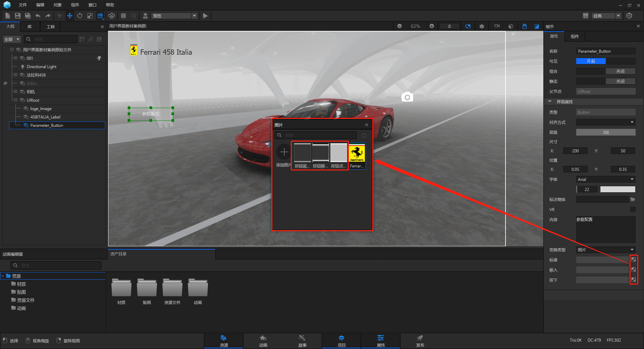Toggle 可见 switch set to 开启
Screen dimensions: 644x349
click(606, 61)
